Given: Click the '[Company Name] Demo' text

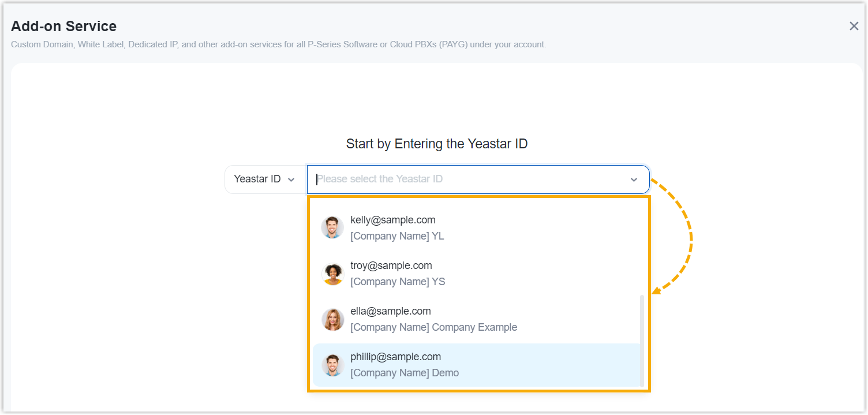Looking at the screenshot, I should 405,373.
